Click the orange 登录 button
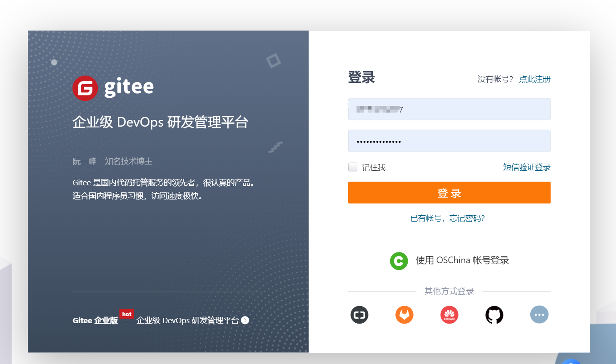 449,193
